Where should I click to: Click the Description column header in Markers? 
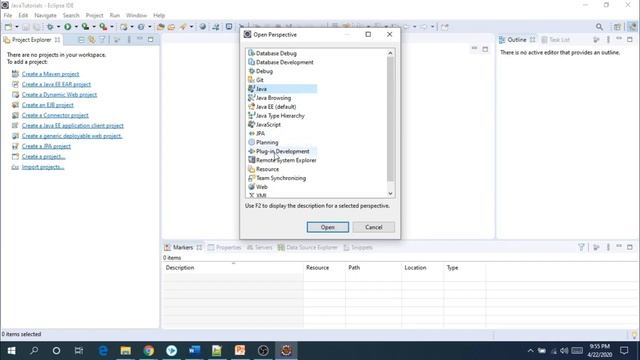click(233, 268)
